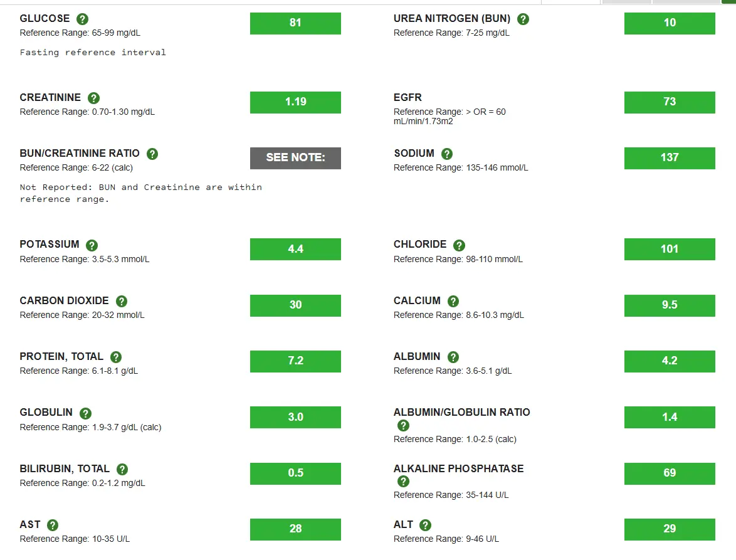The image size is (736, 560).
Task: Open help icon beside UREA NITROGEN (BUN)
Action: pyautogui.click(x=523, y=19)
